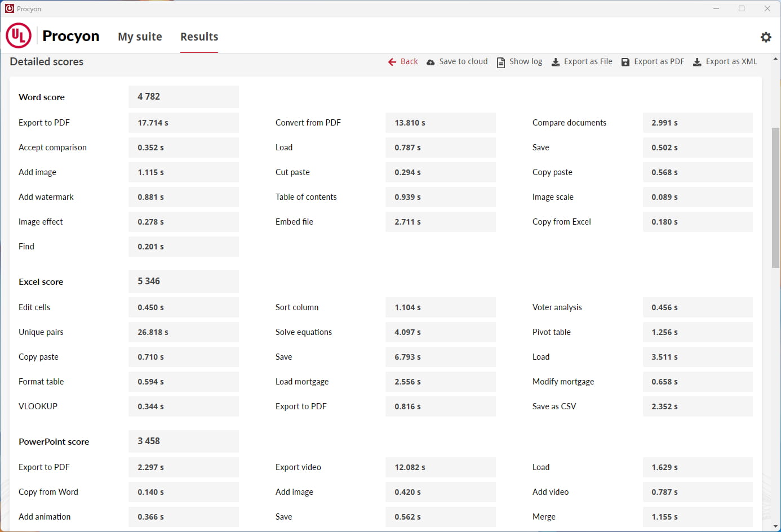Image resolution: width=781 pixels, height=532 pixels.
Task: Click the Excel score value 5 346
Action: pos(184,281)
